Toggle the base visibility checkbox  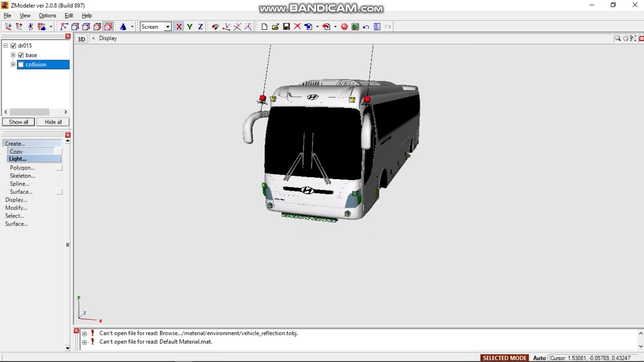coord(21,55)
